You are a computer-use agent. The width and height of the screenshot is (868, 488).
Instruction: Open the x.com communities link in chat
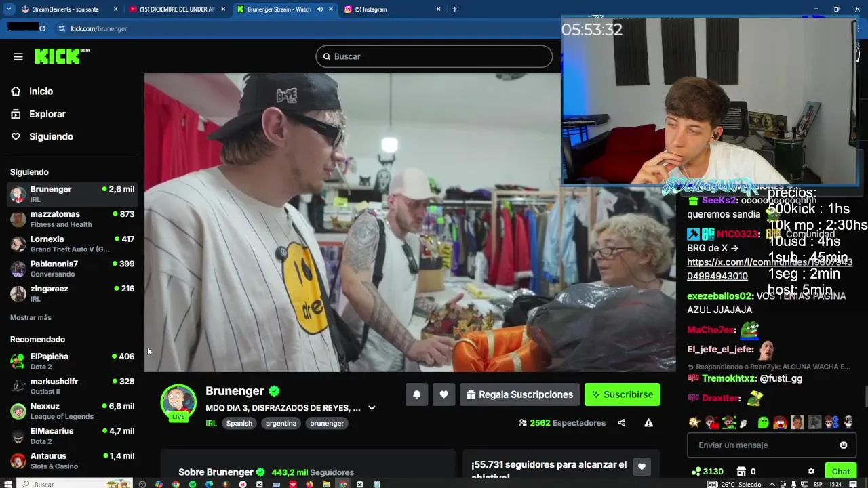[x=770, y=269]
